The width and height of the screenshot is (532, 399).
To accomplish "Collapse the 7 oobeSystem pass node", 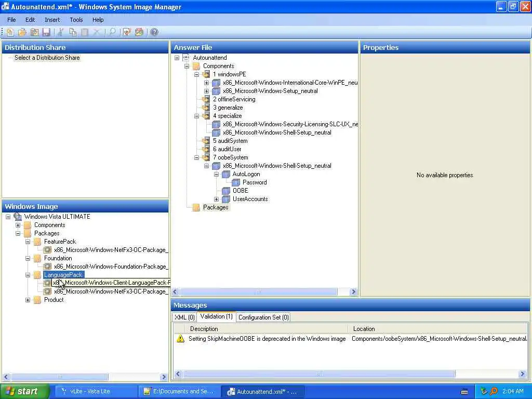I will click(x=196, y=157).
